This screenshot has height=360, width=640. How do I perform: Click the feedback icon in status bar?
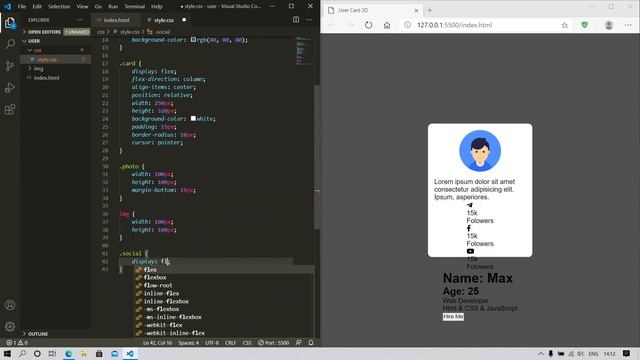click(298, 343)
